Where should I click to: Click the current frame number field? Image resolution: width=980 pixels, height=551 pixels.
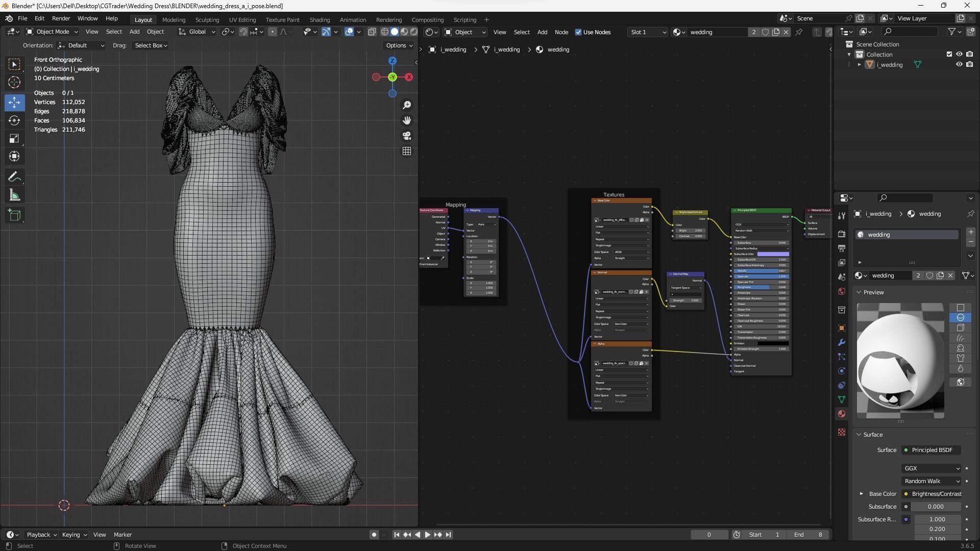pos(709,535)
